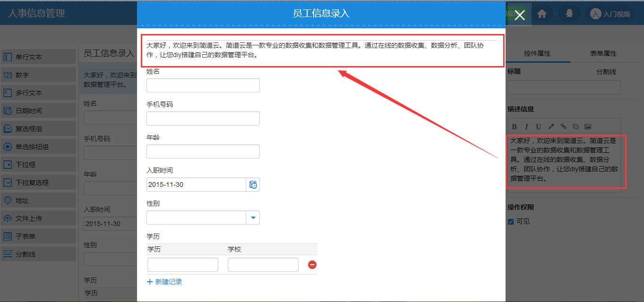This screenshot has height=302, width=644.
Task: Add a 子表单 widget from the palette
Action: pos(38,236)
